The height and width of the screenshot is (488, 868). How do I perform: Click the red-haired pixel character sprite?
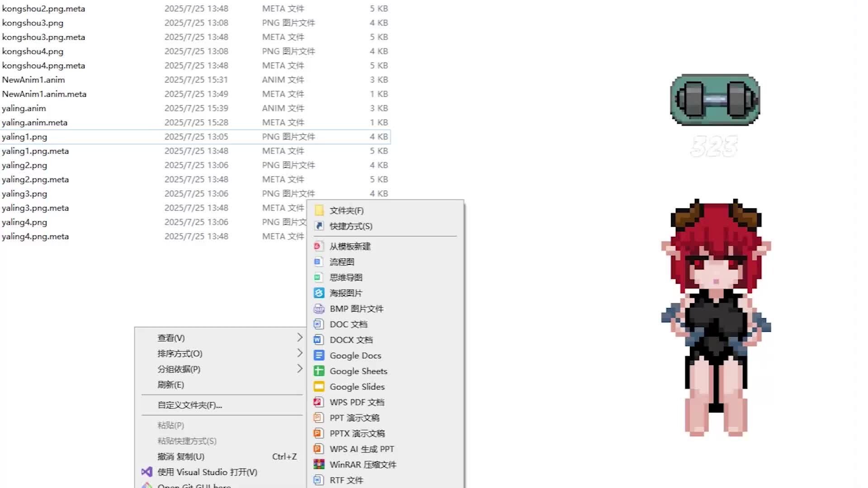pos(716,316)
